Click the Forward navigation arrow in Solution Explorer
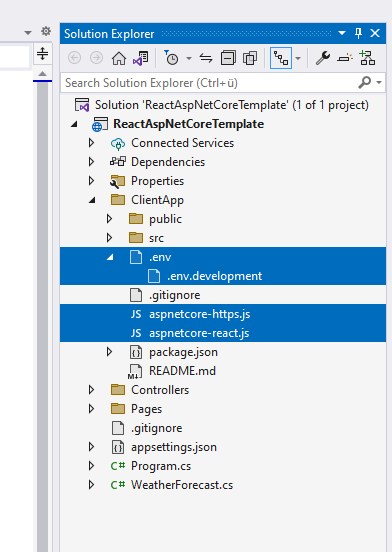This screenshot has height=552, width=392. 96,58
